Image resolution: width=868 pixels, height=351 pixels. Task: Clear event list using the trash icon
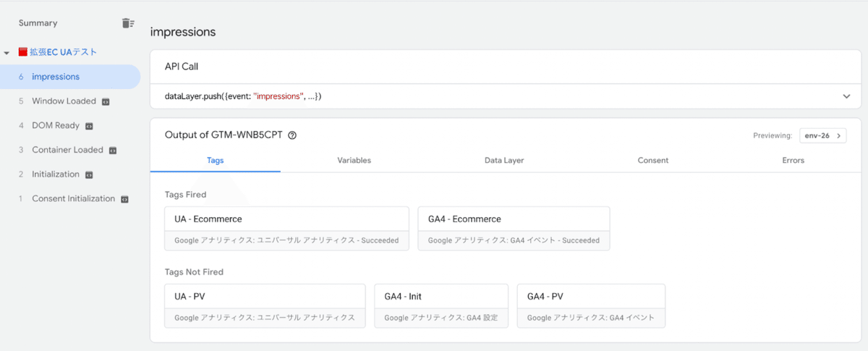[x=128, y=23]
